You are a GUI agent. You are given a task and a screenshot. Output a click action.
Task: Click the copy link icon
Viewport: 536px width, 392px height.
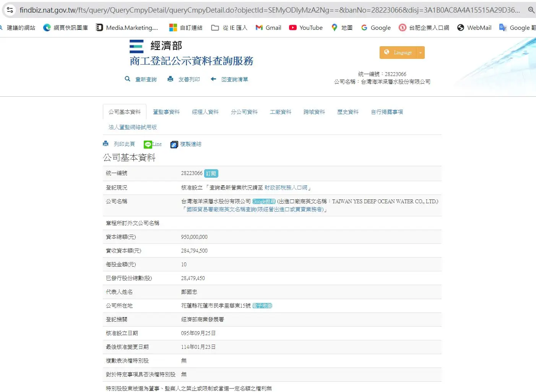coord(174,144)
